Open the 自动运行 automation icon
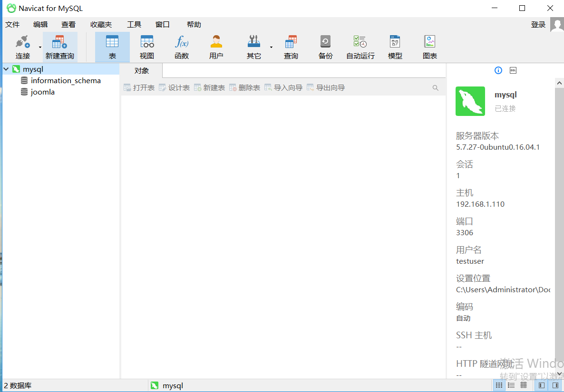The width and height of the screenshot is (564, 392). (x=360, y=47)
